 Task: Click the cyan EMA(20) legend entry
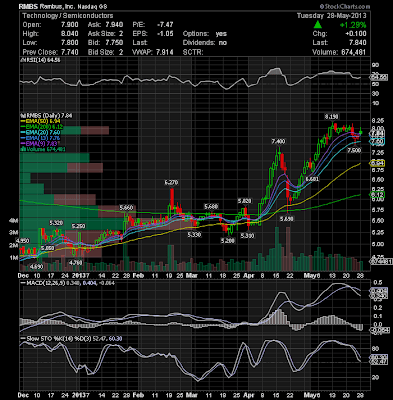coord(40,133)
